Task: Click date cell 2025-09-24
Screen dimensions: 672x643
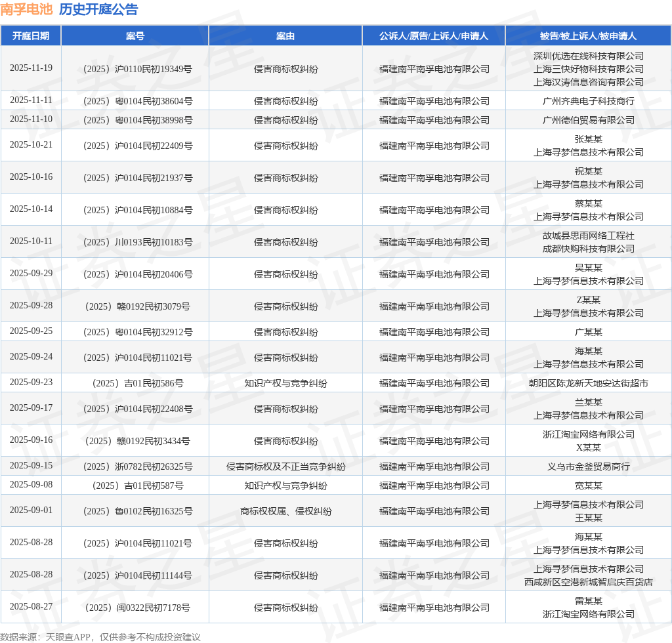Action: tap(31, 357)
